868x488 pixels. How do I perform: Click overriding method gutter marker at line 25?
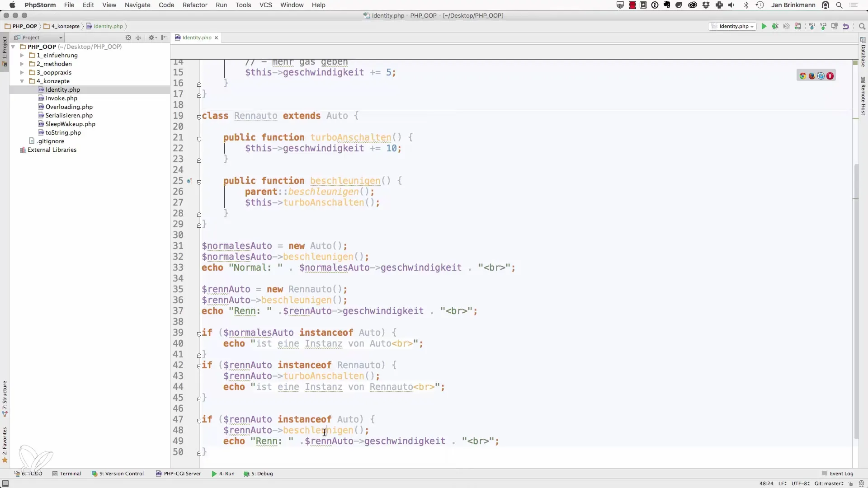(189, 181)
